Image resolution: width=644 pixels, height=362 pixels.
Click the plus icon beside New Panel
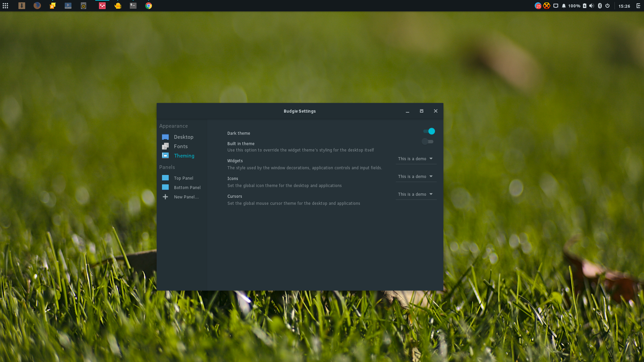165,197
